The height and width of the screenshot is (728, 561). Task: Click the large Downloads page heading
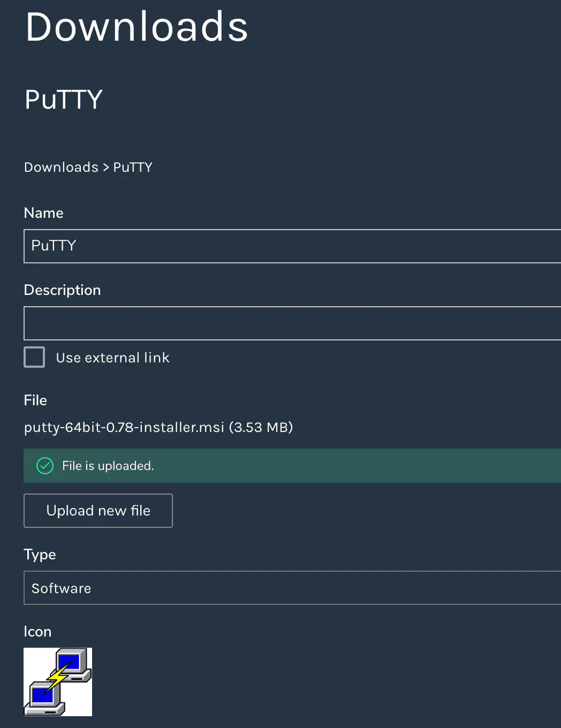(137, 27)
